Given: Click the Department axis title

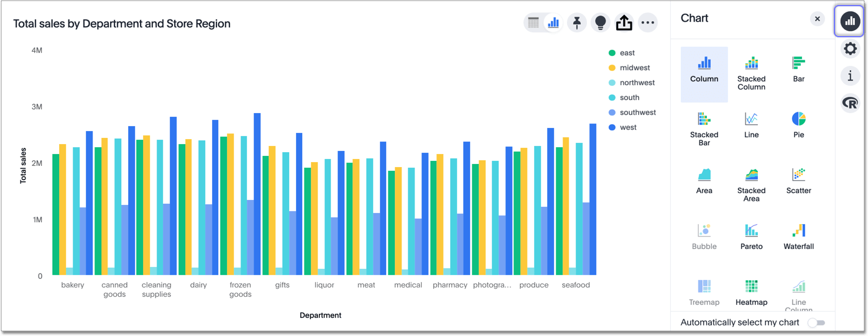Looking at the screenshot, I should 320,316.
